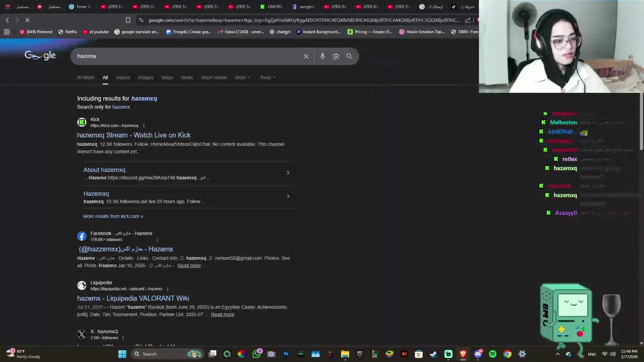The height and width of the screenshot is (362, 644).
Task: Open Discord from the taskbar
Action: click(x=478, y=354)
